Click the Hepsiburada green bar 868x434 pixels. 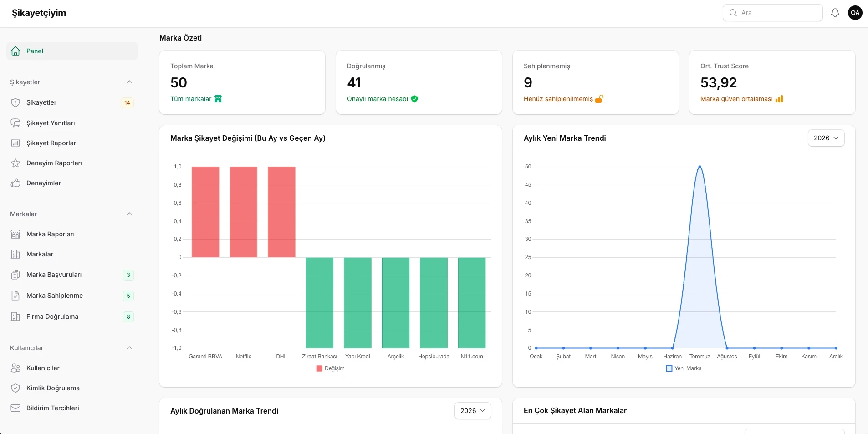click(x=434, y=303)
